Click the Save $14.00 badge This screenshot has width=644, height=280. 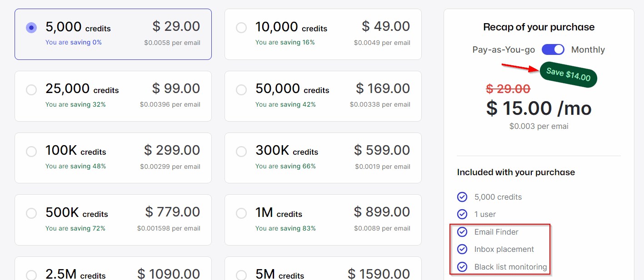(x=568, y=74)
